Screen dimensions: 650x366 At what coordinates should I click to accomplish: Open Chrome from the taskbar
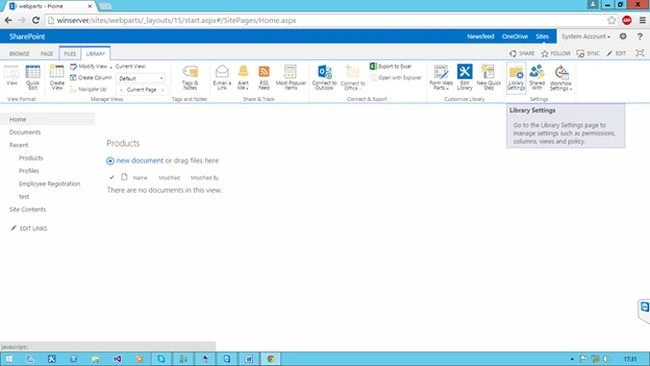coord(271,359)
